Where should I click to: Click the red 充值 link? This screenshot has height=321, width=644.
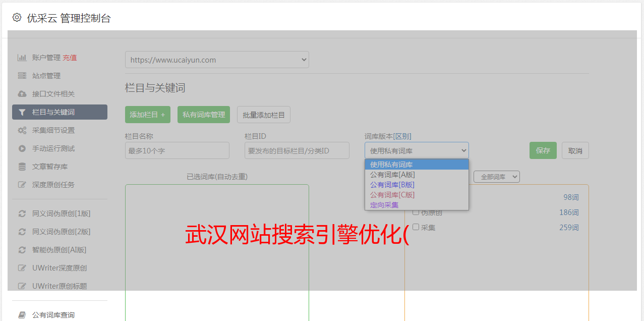70,58
